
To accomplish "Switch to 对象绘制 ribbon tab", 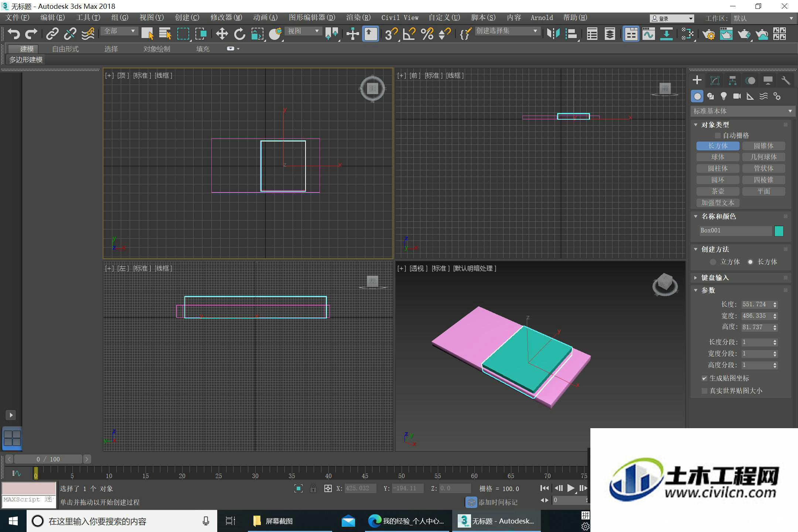I will [x=157, y=49].
